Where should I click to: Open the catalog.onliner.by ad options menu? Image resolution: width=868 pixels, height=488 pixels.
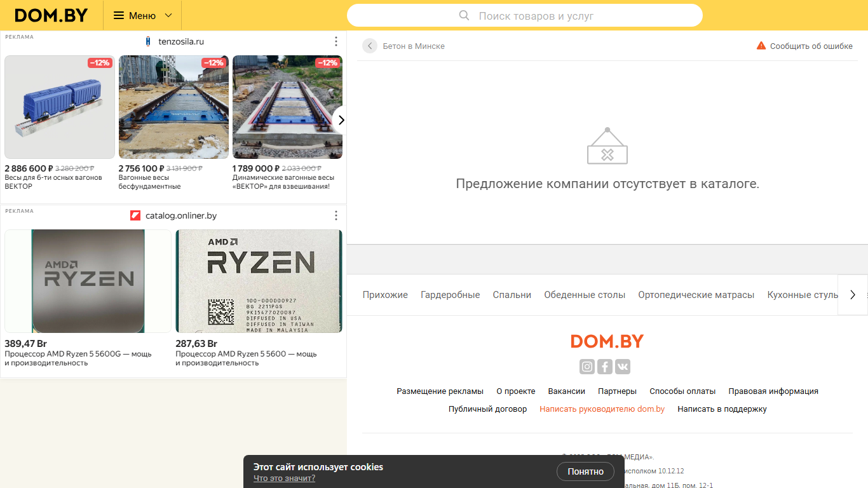336,215
